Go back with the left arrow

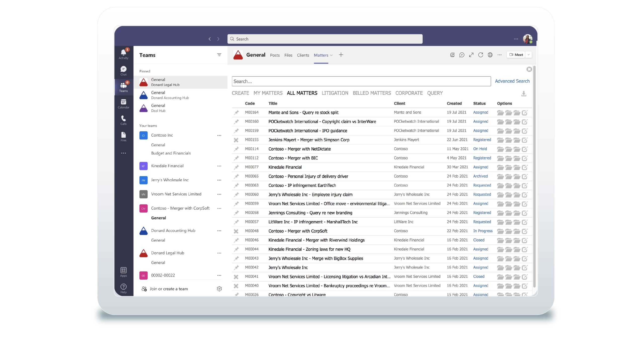(210, 39)
